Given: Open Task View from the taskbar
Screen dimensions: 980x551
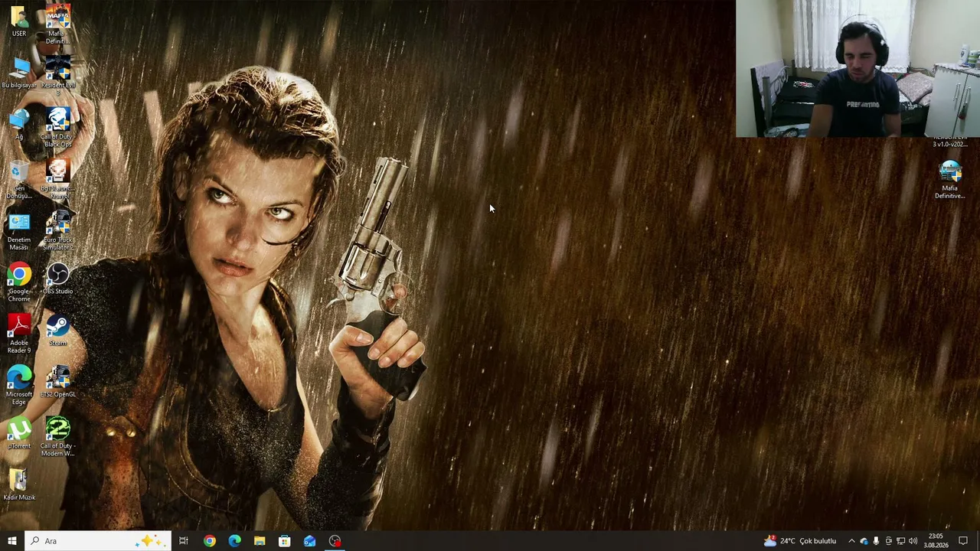Looking at the screenshot, I should pyautogui.click(x=184, y=541).
